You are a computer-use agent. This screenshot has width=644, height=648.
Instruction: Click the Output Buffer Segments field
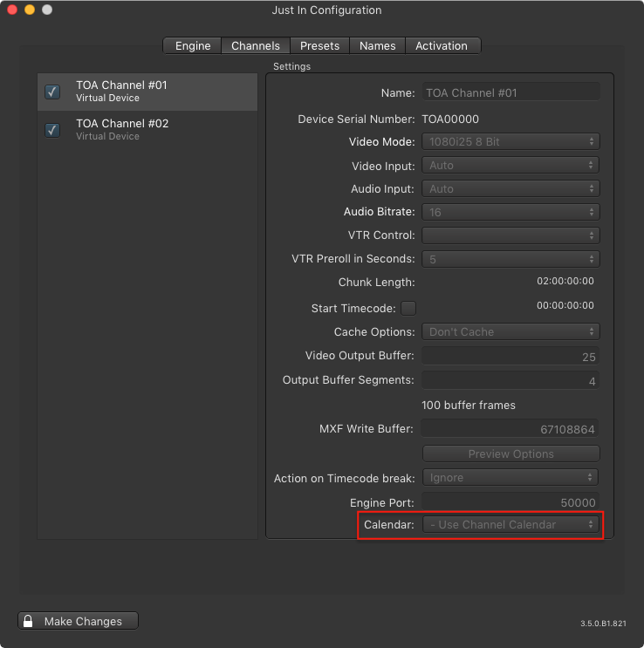coord(510,380)
